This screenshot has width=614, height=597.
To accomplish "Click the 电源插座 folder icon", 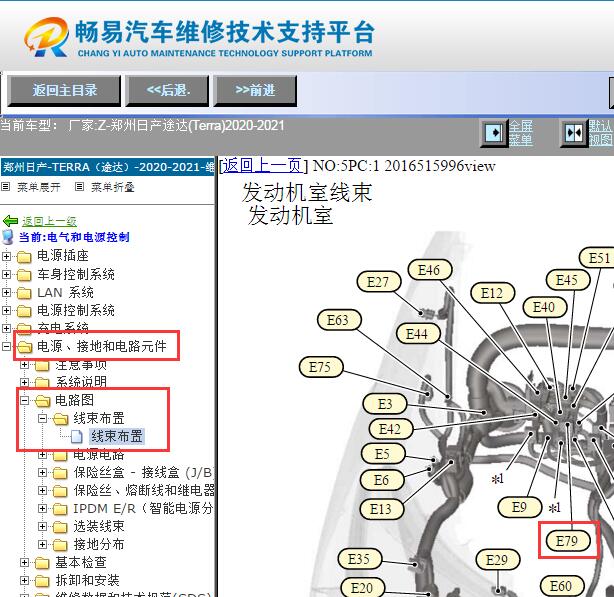I will [x=24, y=257].
